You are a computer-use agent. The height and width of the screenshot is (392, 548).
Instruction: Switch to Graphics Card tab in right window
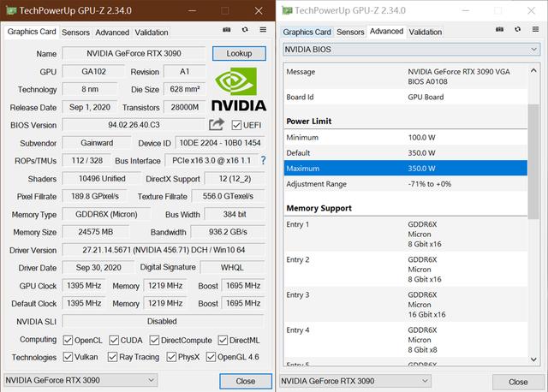pos(307,33)
